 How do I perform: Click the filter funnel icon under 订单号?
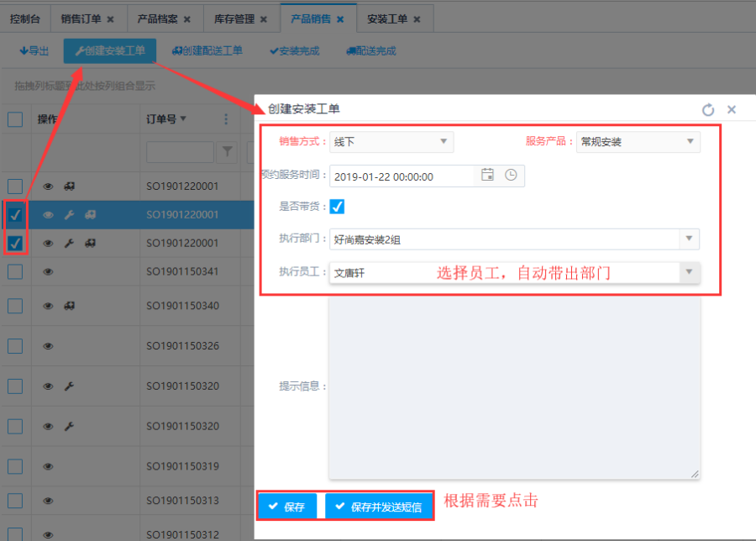[x=227, y=152]
